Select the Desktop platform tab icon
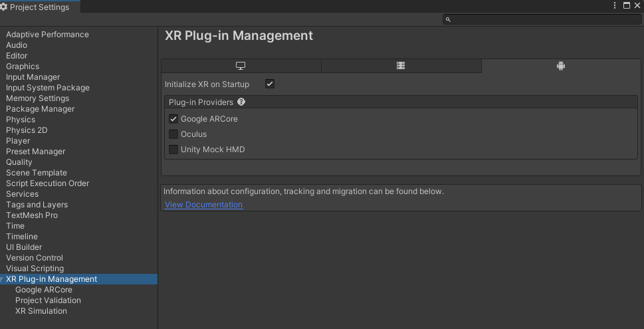This screenshot has height=329, width=644. click(241, 66)
